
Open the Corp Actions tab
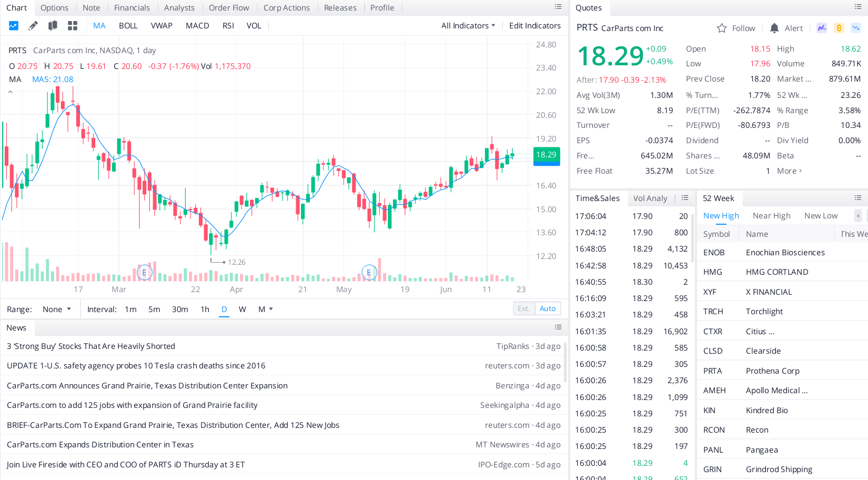tap(287, 8)
